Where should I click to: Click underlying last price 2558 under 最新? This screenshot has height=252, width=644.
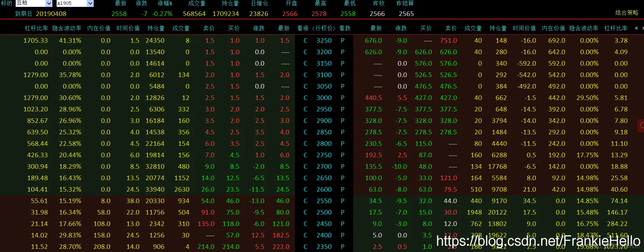119,14
